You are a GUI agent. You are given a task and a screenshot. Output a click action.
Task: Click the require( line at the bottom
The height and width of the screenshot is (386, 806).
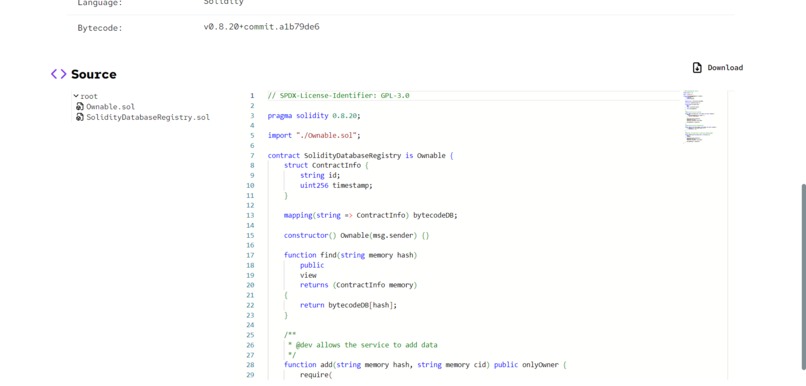tap(316, 375)
